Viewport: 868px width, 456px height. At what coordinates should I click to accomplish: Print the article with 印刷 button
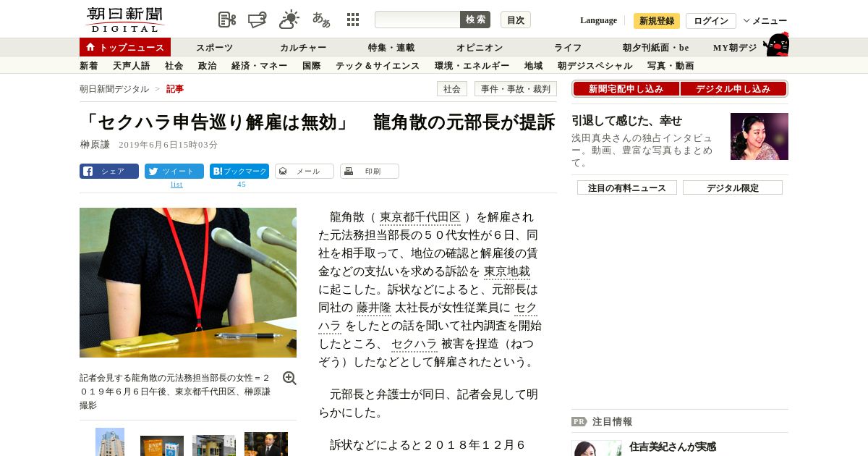pos(370,172)
